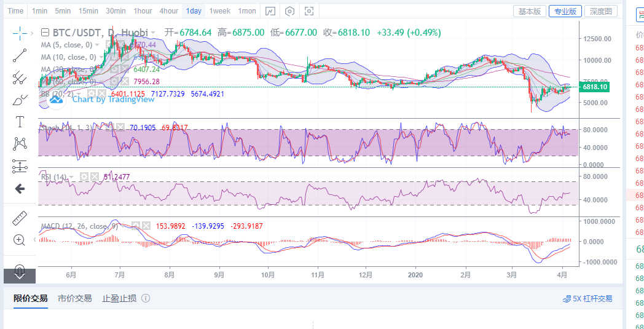Image resolution: width=644 pixels, height=329 pixels.
Task: Select 4hour interval
Action: [169, 11]
